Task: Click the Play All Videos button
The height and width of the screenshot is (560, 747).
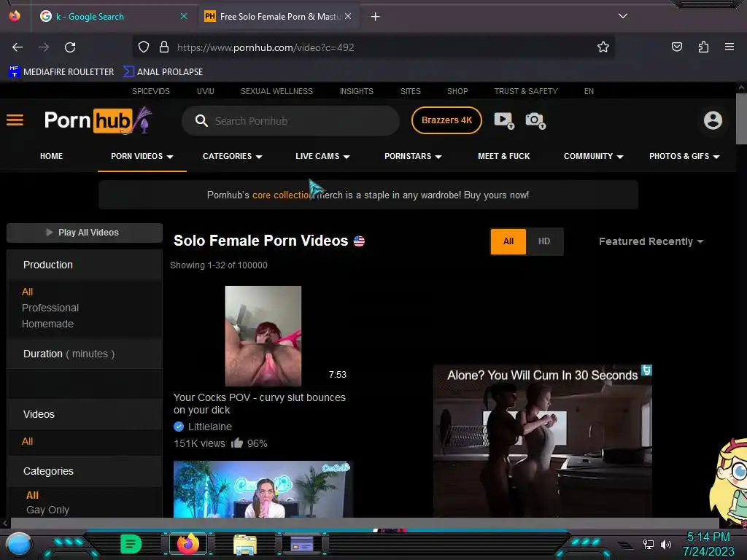Action: 85,233
